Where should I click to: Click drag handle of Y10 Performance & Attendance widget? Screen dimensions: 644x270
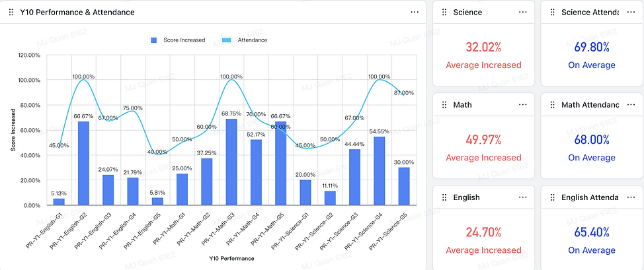click(x=11, y=13)
